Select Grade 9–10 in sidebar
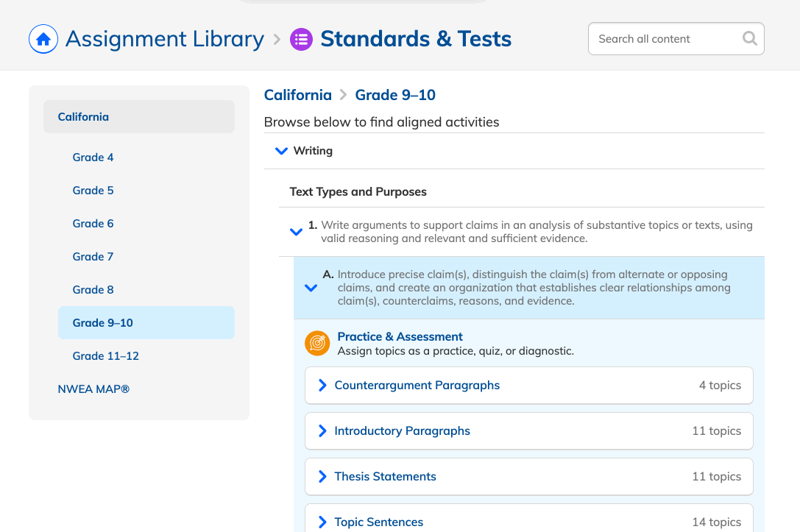This screenshot has width=800, height=532. tap(146, 323)
